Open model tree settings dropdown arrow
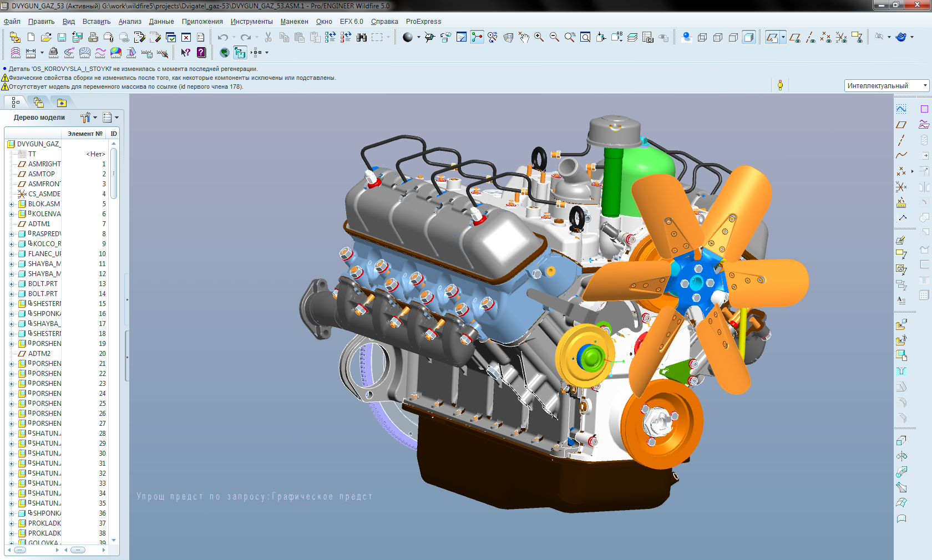This screenshot has height=560, width=932. 95,118
